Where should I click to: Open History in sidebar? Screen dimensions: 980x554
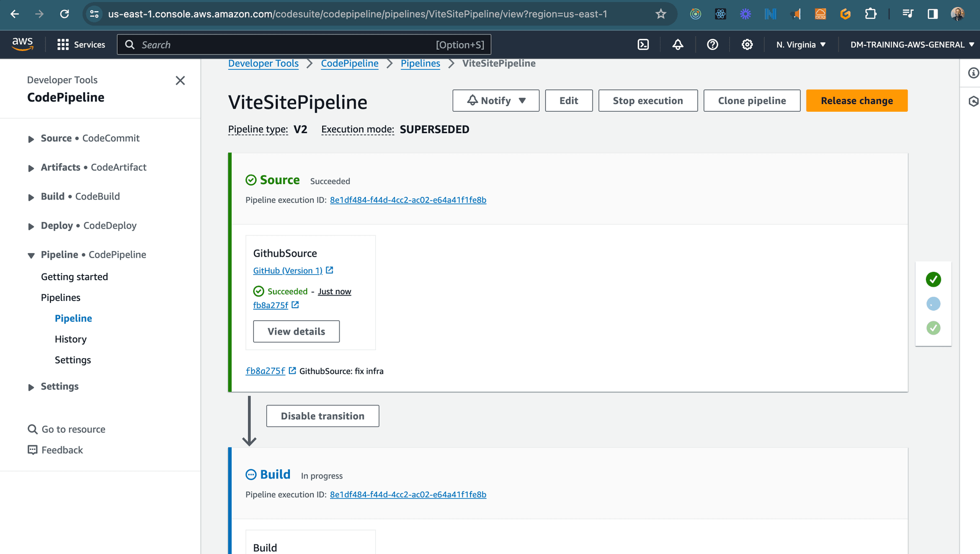tap(70, 339)
